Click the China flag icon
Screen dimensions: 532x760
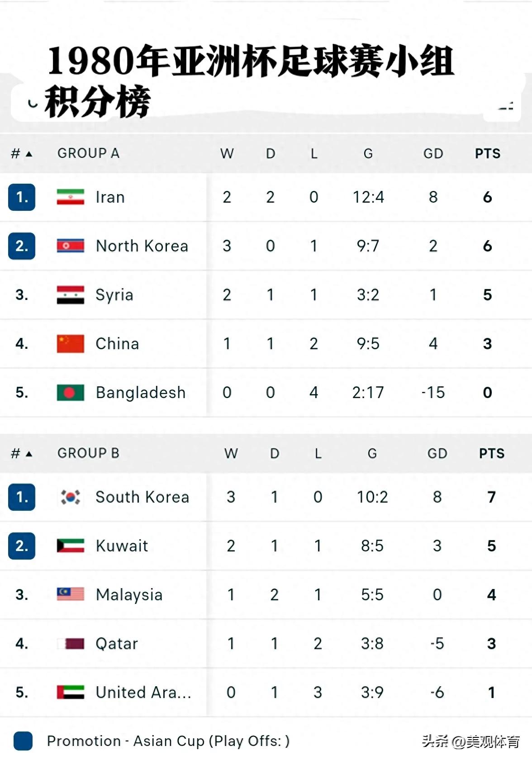click(71, 344)
